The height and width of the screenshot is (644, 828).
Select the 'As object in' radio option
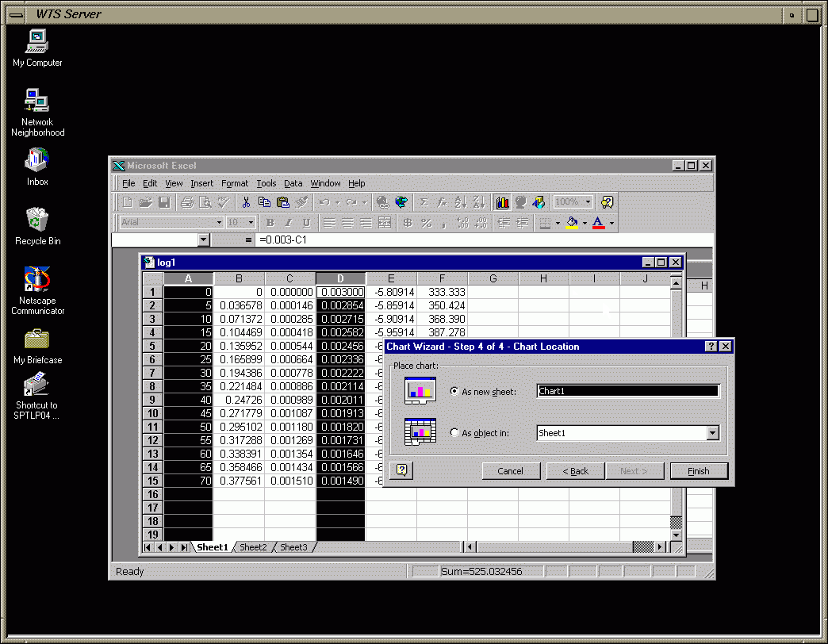tap(454, 433)
